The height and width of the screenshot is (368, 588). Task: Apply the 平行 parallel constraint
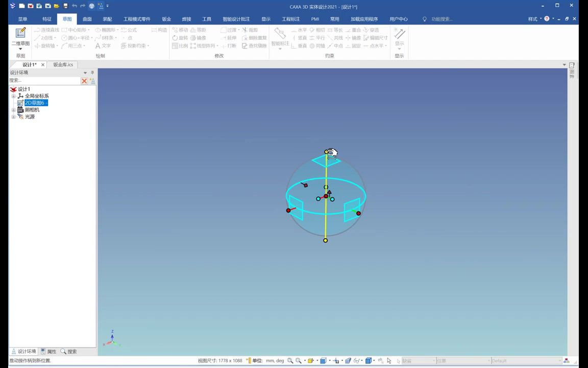[317, 37]
